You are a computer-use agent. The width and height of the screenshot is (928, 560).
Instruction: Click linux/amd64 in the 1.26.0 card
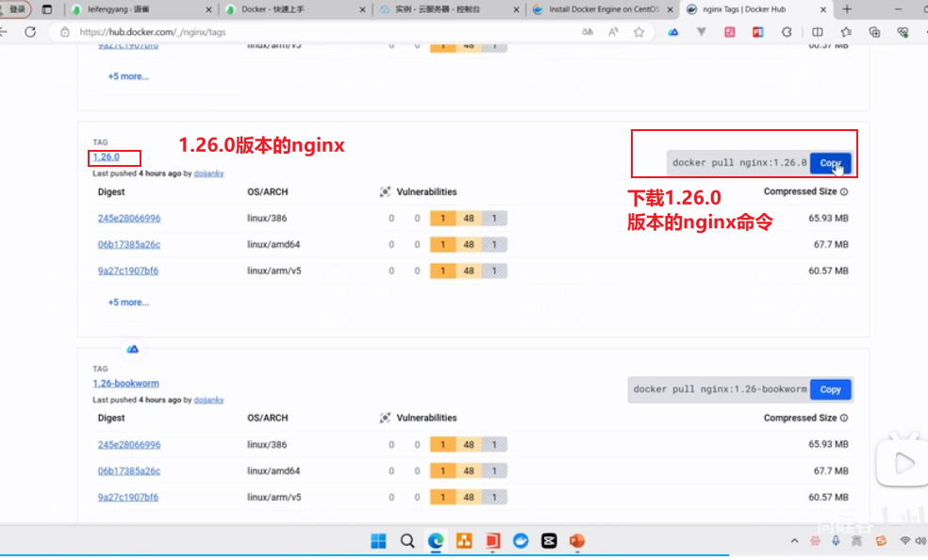tap(273, 244)
